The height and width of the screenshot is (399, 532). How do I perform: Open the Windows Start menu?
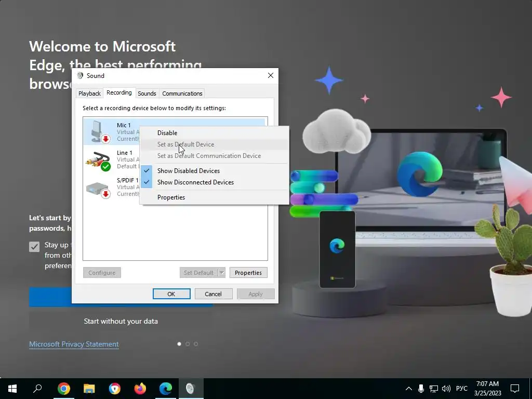12,389
